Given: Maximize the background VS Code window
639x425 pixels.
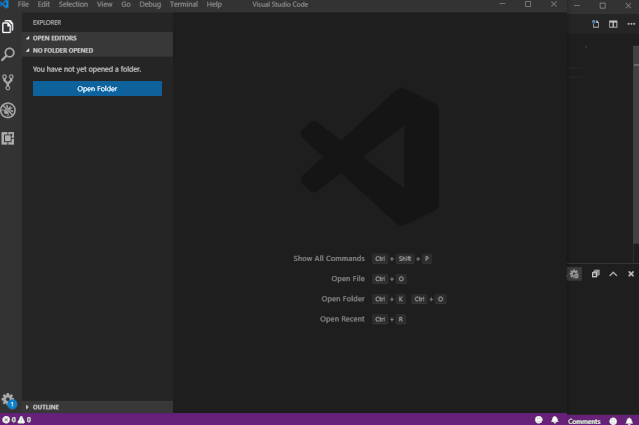Looking at the screenshot, I should click(x=602, y=6).
